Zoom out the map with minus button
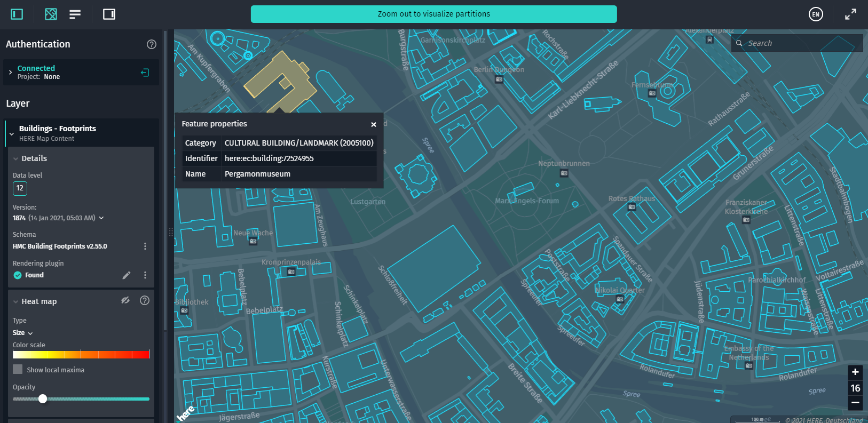This screenshot has width=868, height=423. click(x=855, y=403)
